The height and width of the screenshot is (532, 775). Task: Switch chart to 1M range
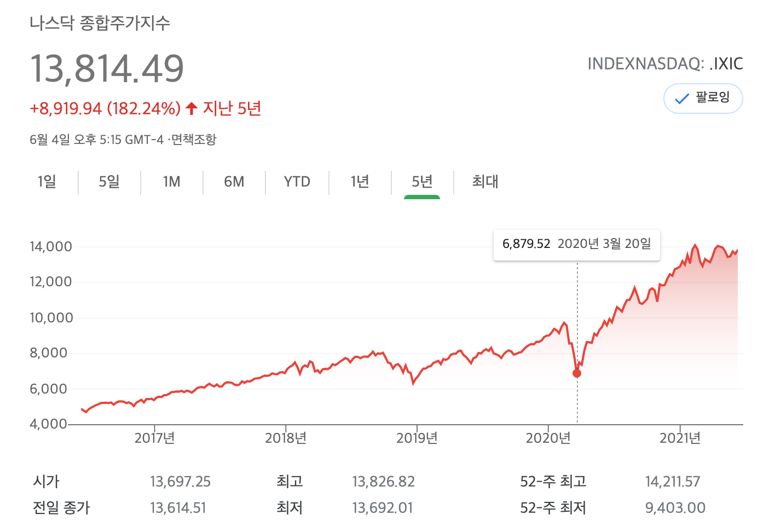pyautogui.click(x=171, y=182)
